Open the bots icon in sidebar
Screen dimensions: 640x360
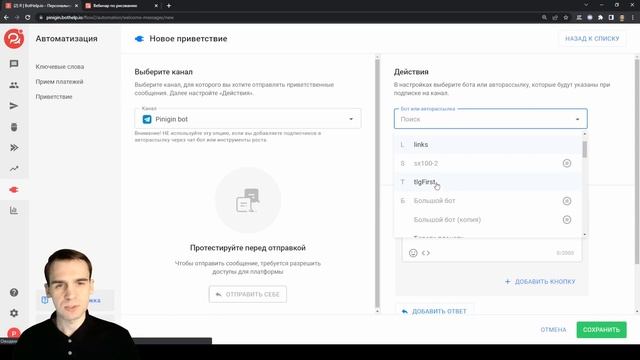click(x=14, y=127)
